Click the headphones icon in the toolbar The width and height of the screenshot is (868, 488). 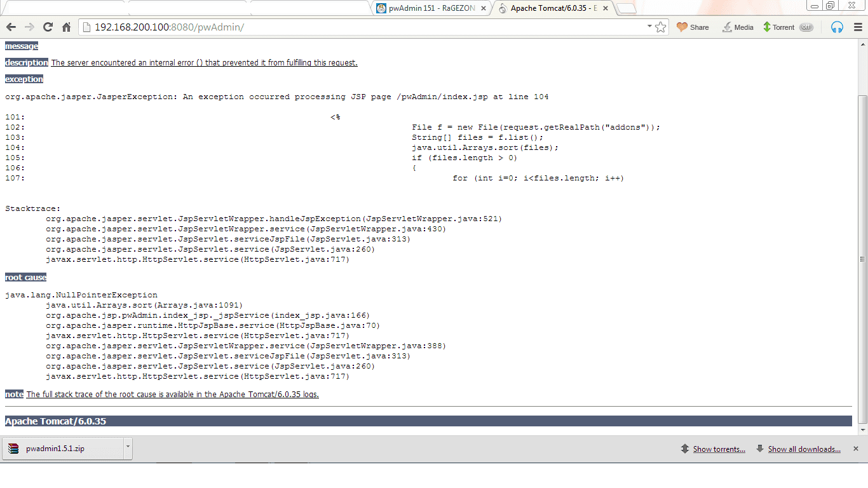(837, 27)
